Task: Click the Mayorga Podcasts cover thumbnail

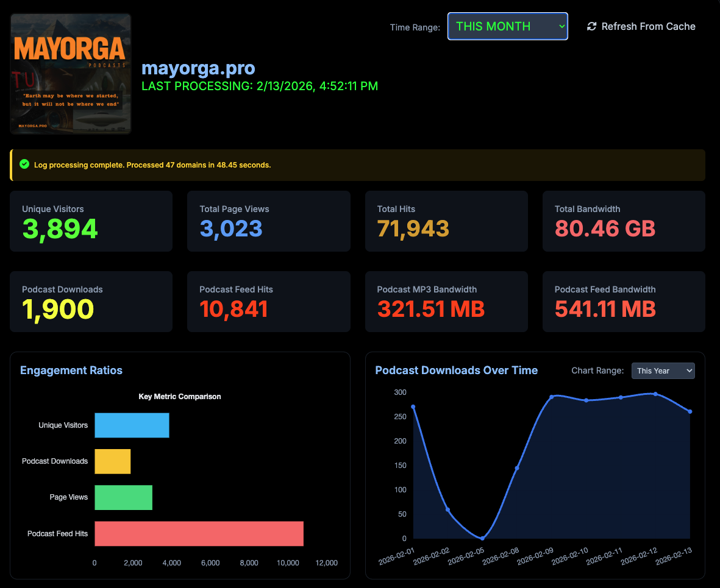Action: (71, 74)
